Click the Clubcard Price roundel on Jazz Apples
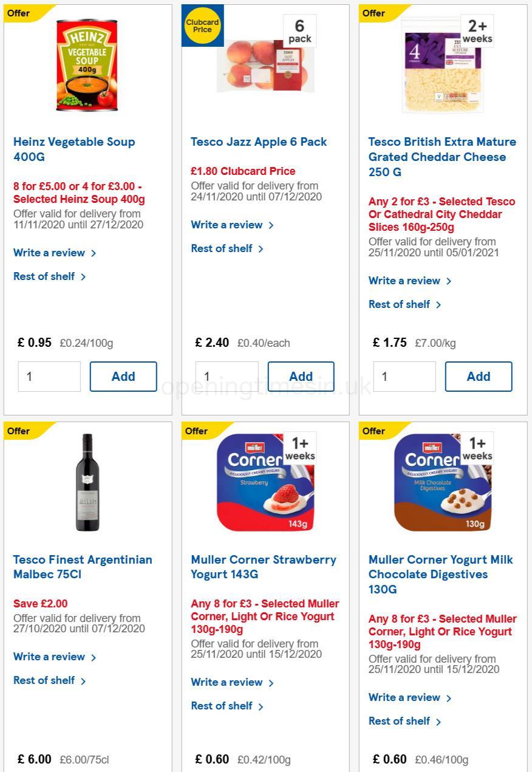The width and height of the screenshot is (532, 772). tap(202, 26)
